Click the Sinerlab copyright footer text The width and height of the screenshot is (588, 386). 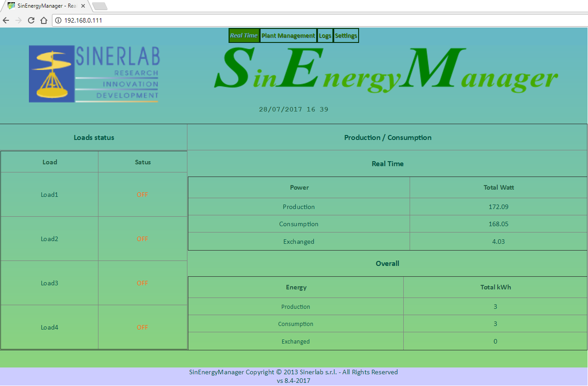(x=294, y=372)
